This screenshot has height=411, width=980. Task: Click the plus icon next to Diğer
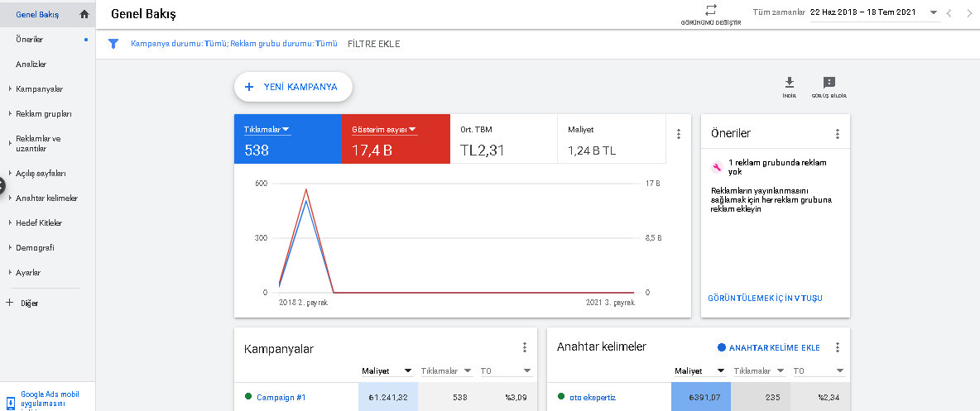pyautogui.click(x=9, y=303)
